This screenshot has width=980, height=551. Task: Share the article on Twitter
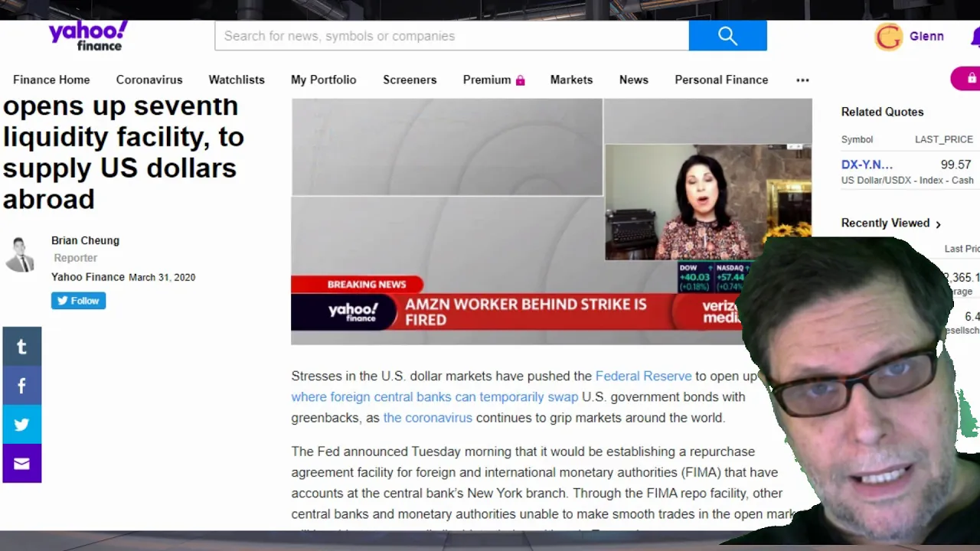click(x=21, y=425)
